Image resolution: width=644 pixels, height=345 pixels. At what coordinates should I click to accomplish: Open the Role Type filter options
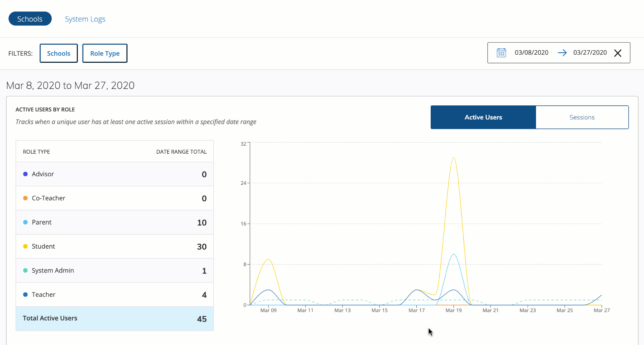pos(105,53)
